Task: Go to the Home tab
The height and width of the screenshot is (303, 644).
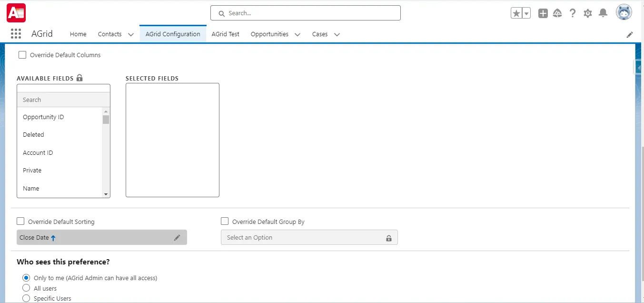Action: pos(78,34)
